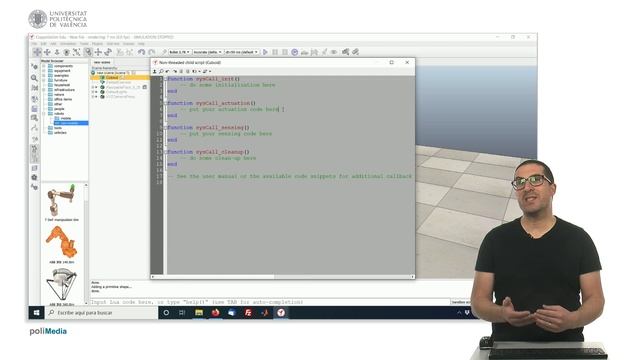Activate the click selection tool
640x360 pixels.
(x=88, y=52)
